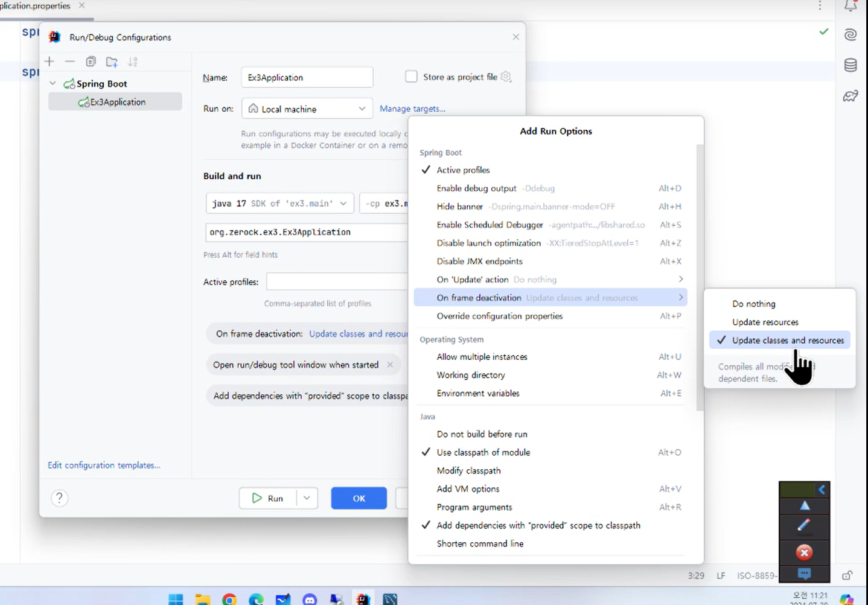Viewport: 868px width, 605px height.
Task: Open the help question mark button
Action: 59,498
